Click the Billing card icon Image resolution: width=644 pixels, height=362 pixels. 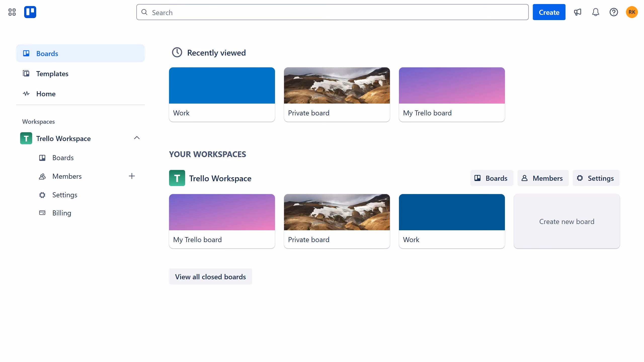pos(42,213)
